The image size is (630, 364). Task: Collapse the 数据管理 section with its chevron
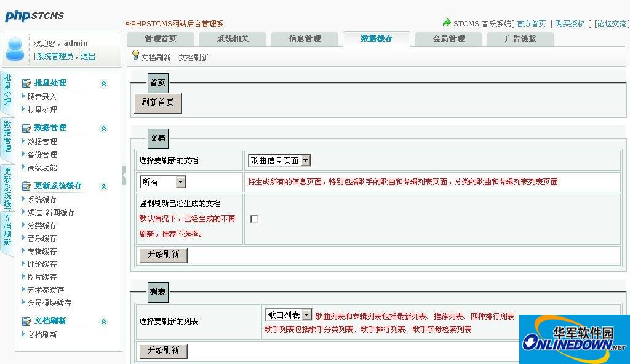(x=102, y=127)
